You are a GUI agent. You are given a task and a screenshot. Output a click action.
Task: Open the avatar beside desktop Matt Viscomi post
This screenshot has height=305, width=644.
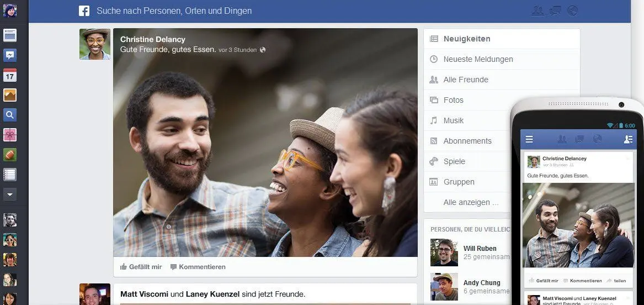[x=95, y=295]
